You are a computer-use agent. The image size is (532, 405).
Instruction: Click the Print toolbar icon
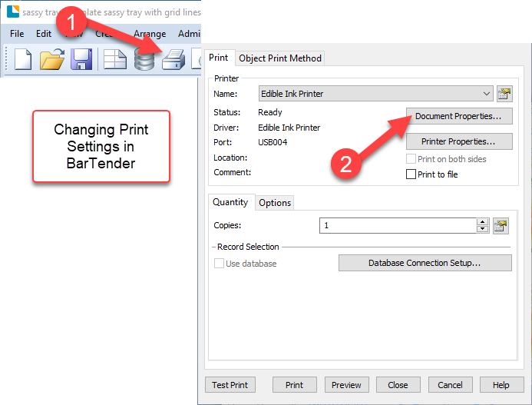(173, 60)
